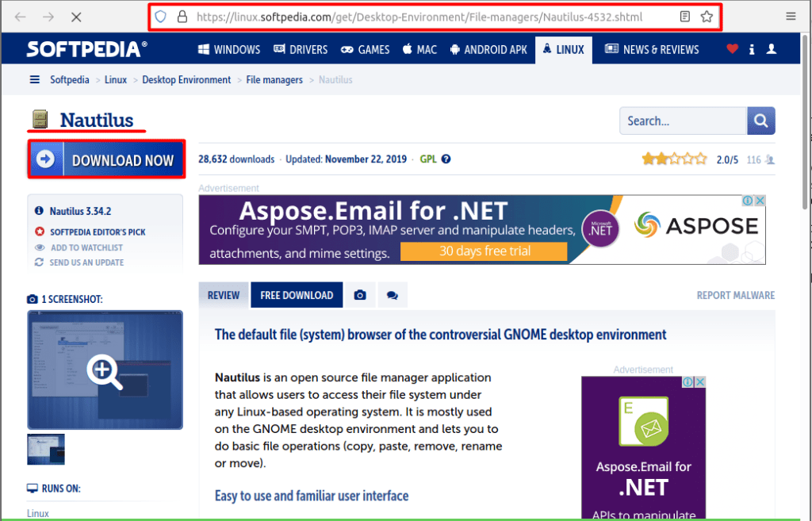Switch to the Free Download tab
This screenshot has height=521, width=812.
tap(297, 295)
